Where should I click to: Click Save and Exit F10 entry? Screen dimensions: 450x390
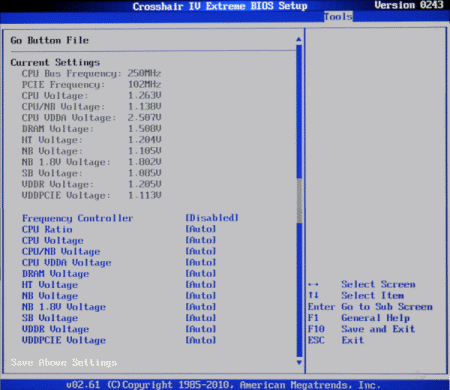(361, 329)
